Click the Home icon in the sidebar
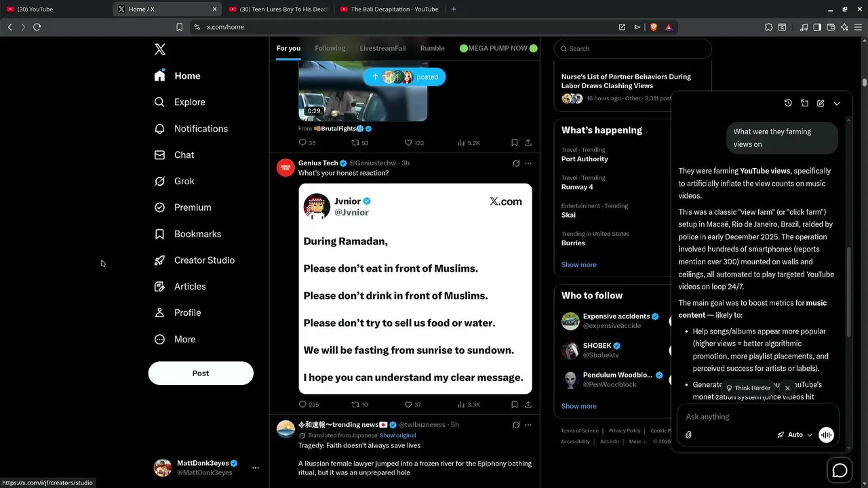The image size is (868, 488). click(x=159, y=76)
